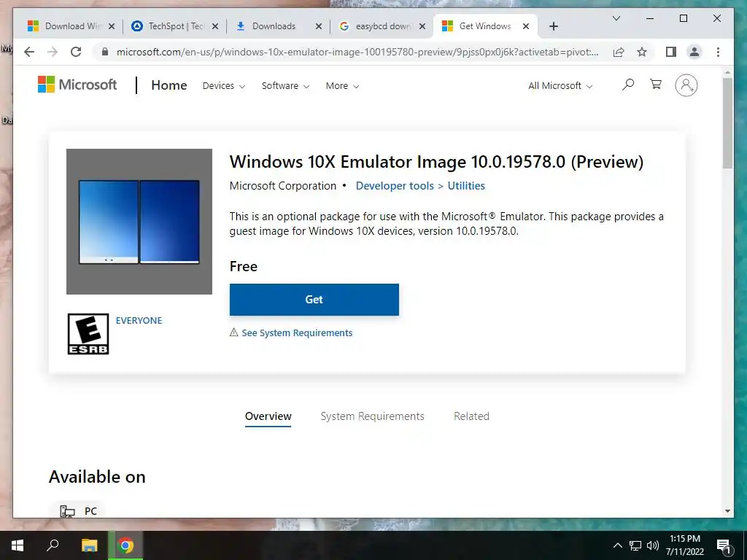Close the Download Windows tab
747x560 pixels.
pyautogui.click(x=112, y=26)
